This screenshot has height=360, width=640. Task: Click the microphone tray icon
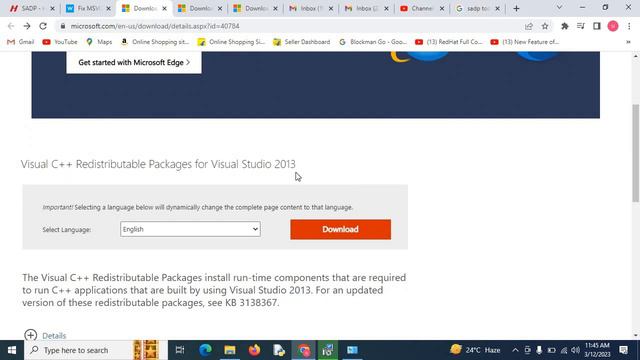(x=539, y=350)
